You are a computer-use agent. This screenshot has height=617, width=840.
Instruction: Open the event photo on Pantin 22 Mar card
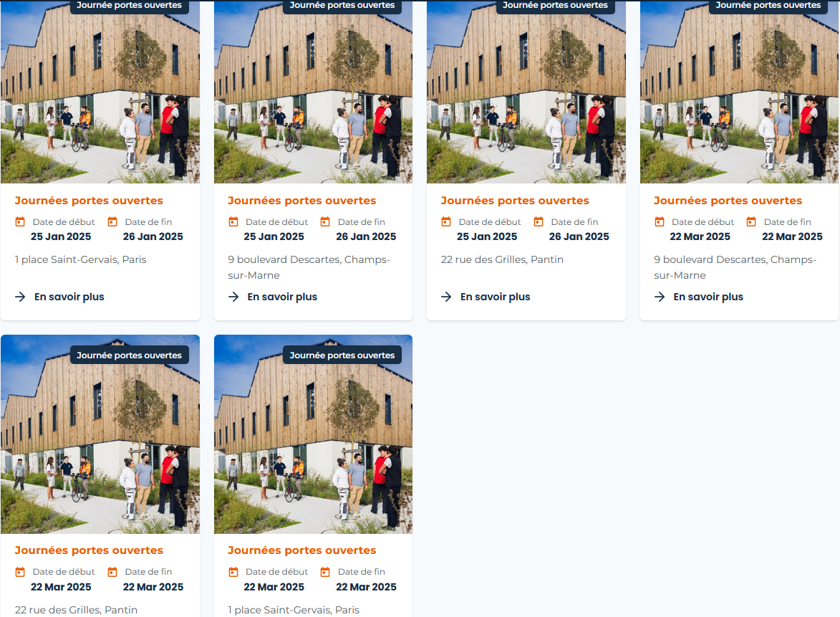(100, 434)
